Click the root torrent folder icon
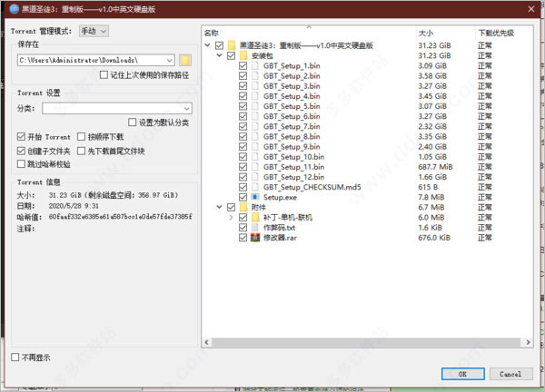Viewport: 545px width, 392px height. (x=232, y=45)
